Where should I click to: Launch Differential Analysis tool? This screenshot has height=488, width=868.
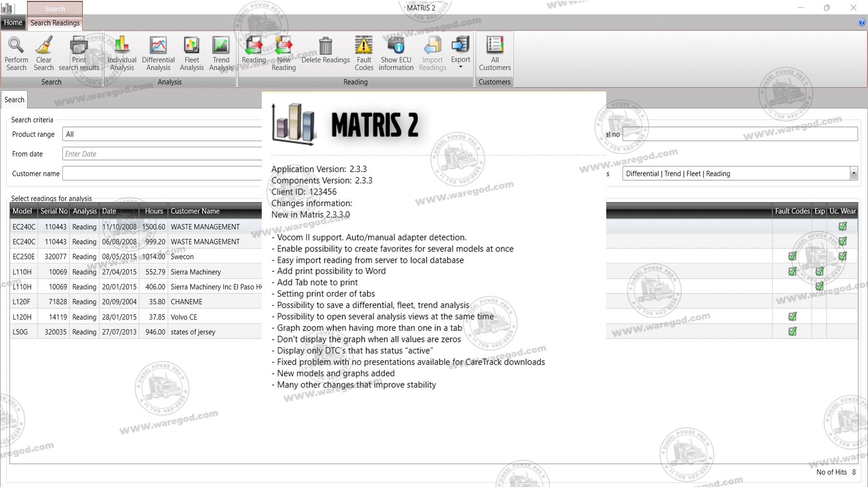point(158,46)
